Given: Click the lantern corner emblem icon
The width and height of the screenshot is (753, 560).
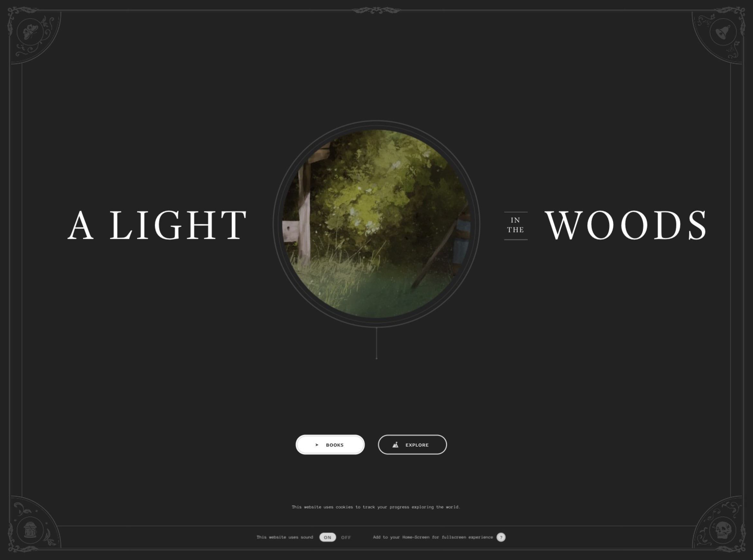Looking at the screenshot, I should 30,530.
